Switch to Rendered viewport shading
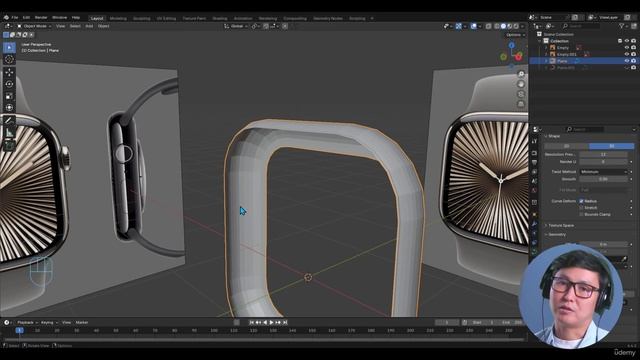The height and width of the screenshot is (360, 640). [x=516, y=26]
